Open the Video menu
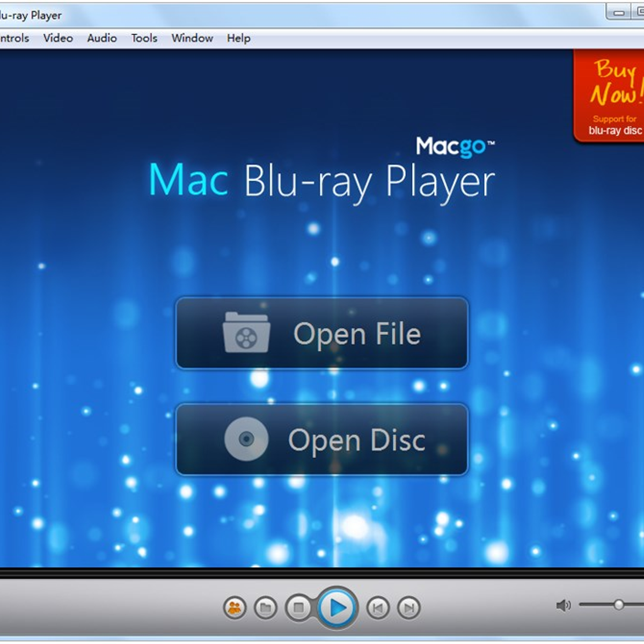The image size is (644, 644). pyautogui.click(x=58, y=38)
